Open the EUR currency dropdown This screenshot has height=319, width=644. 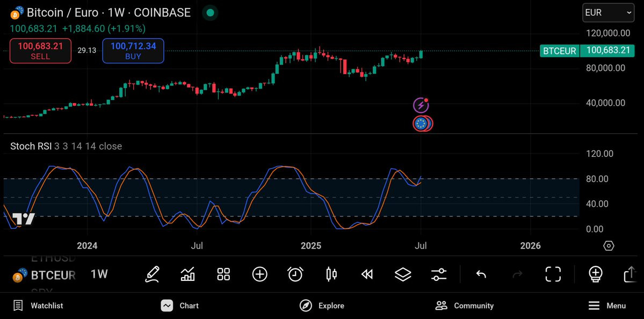pyautogui.click(x=608, y=13)
